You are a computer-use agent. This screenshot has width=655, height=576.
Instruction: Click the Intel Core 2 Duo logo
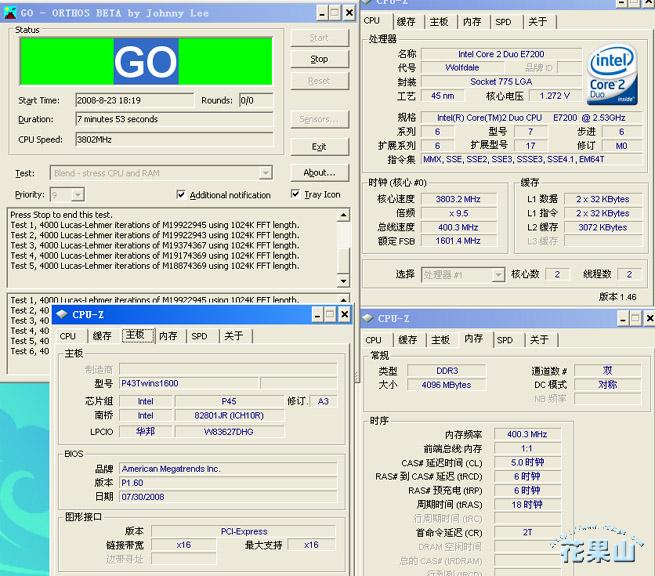pos(612,75)
